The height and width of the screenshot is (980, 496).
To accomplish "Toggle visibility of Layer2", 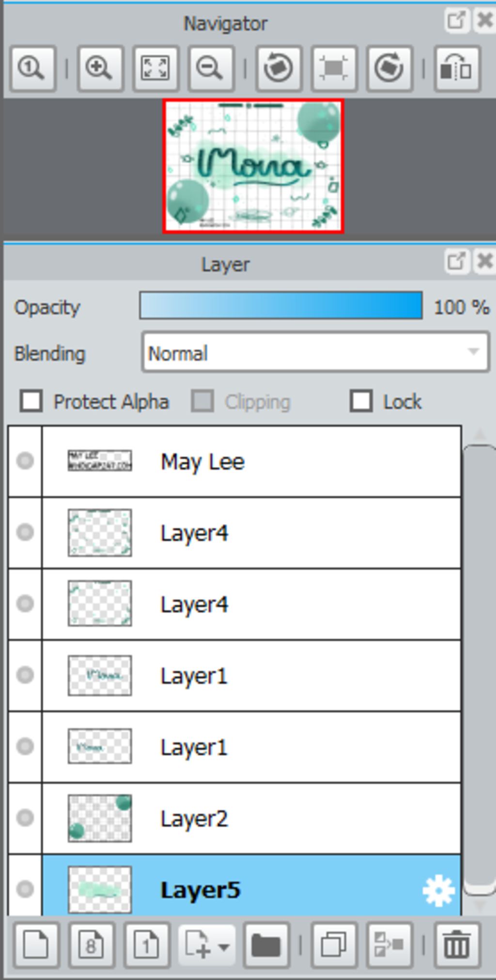I will point(25,818).
